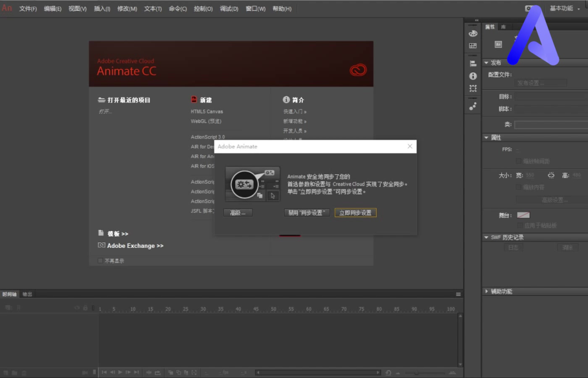Screen dimensions: 588x378
Task: Click the add camera icon in timeline
Action: click(85, 373)
